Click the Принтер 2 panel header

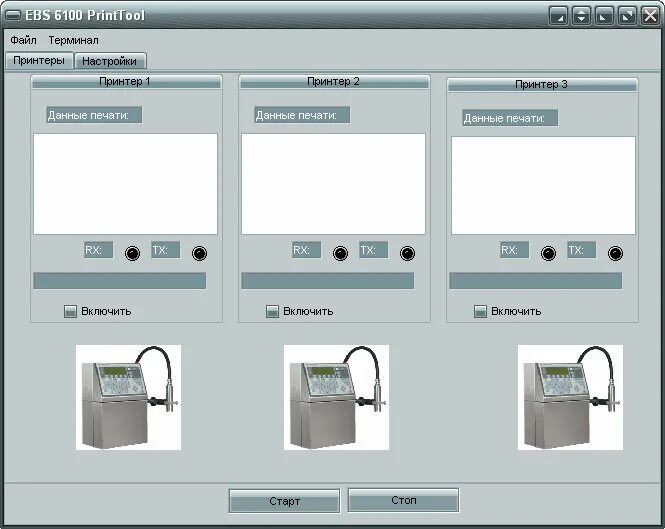(334, 81)
